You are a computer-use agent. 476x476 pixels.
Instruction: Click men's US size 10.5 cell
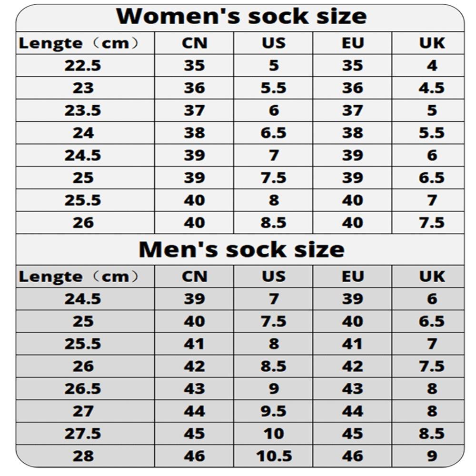tap(273, 456)
